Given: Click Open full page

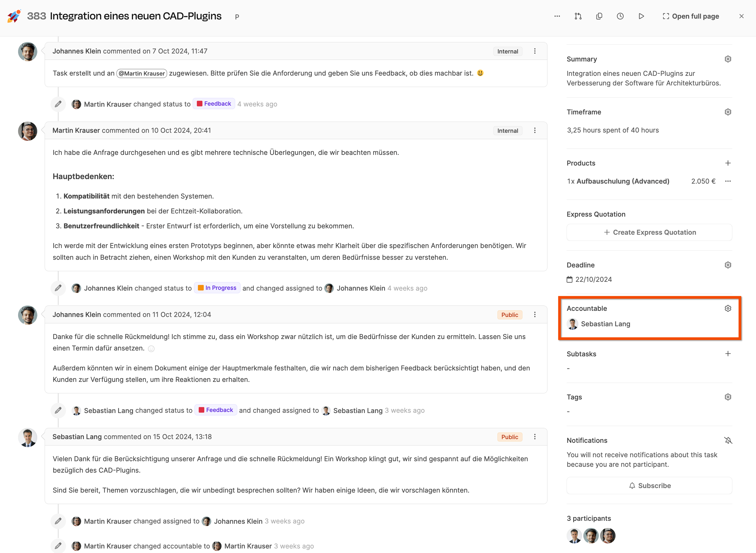Looking at the screenshot, I should click(691, 16).
